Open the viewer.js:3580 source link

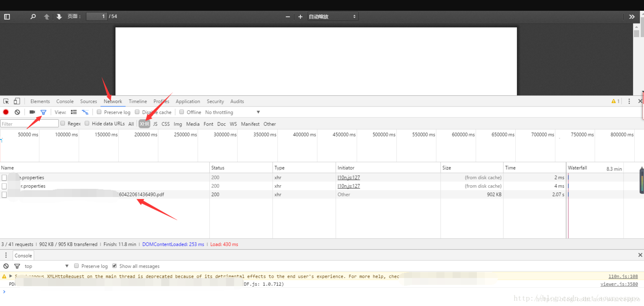coord(619,284)
